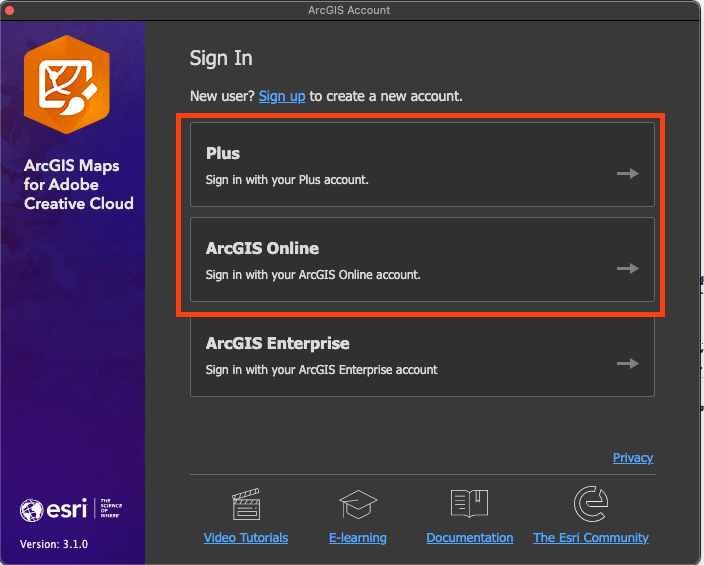Click the E-learning graduation cap icon

pyautogui.click(x=357, y=504)
